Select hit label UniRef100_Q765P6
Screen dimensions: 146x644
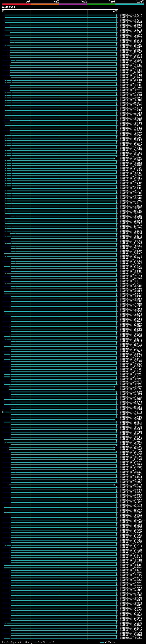point(131,259)
